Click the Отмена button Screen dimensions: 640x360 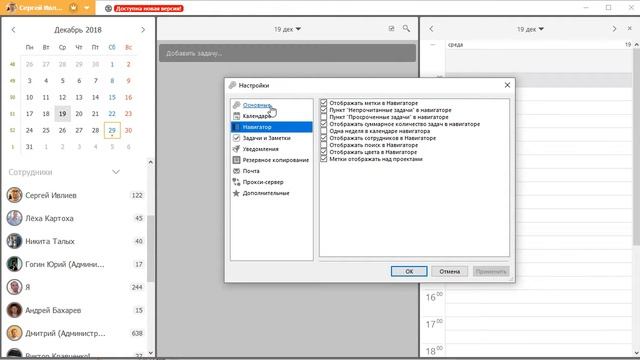(x=449, y=271)
